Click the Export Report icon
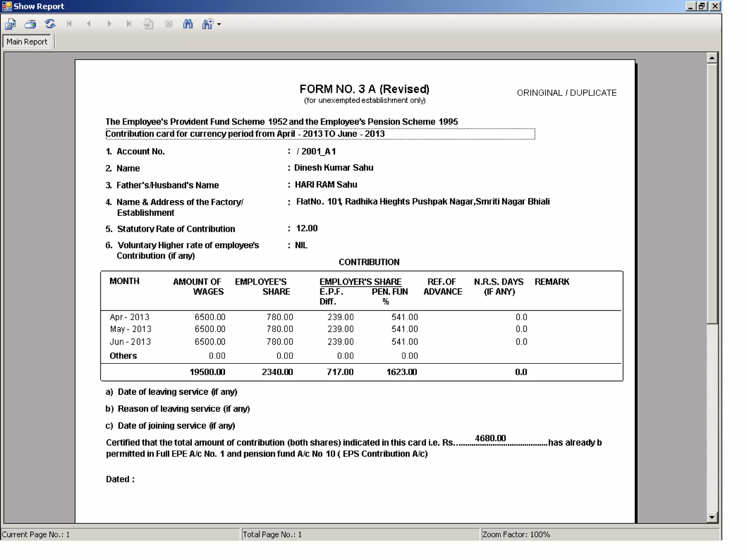Image resolution: width=747 pixels, height=560 pixels. 10,24
